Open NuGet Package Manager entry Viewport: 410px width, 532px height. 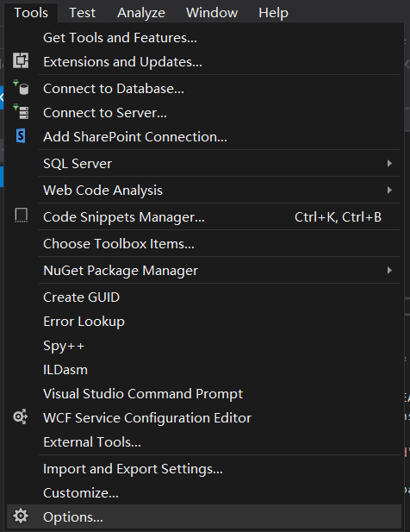tap(204, 271)
